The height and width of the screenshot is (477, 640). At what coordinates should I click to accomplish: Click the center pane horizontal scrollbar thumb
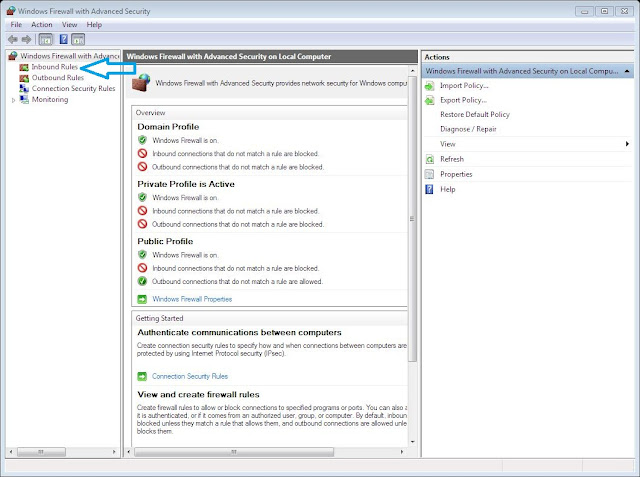pyautogui.click(x=234, y=452)
